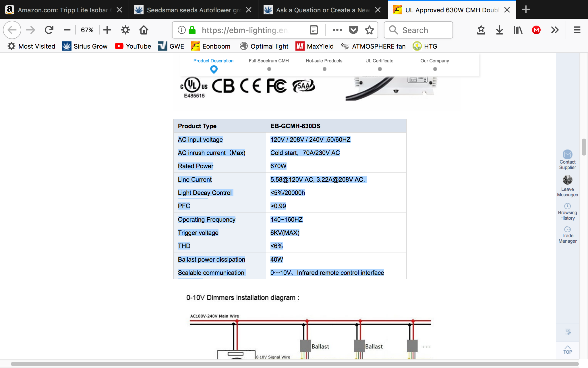Open the downloads panel
The image size is (588, 368).
(500, 30)
